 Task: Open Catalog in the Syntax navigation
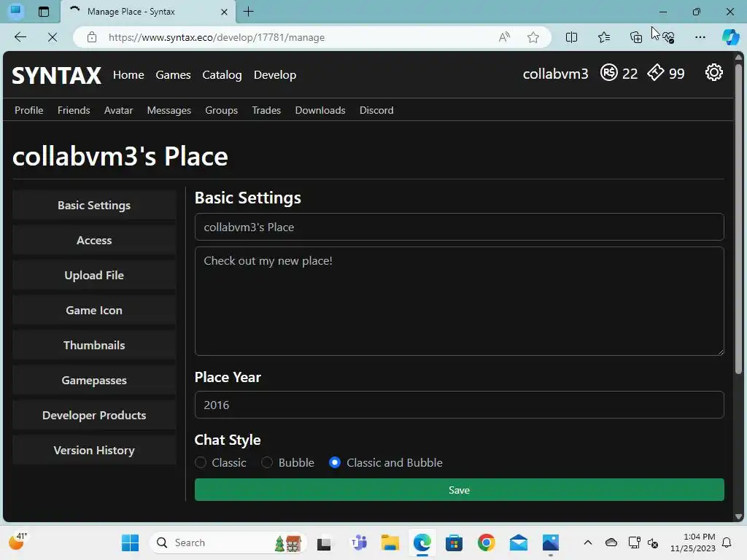click(222, 75)
